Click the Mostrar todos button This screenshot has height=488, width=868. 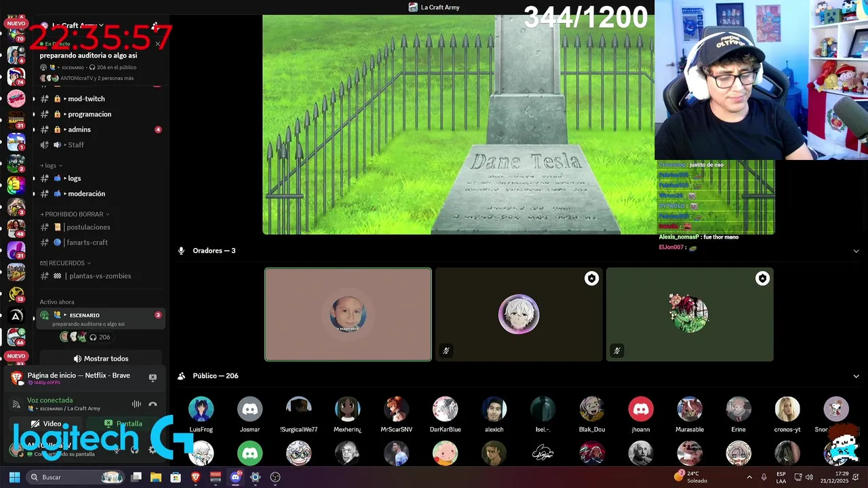coord(101,359)
